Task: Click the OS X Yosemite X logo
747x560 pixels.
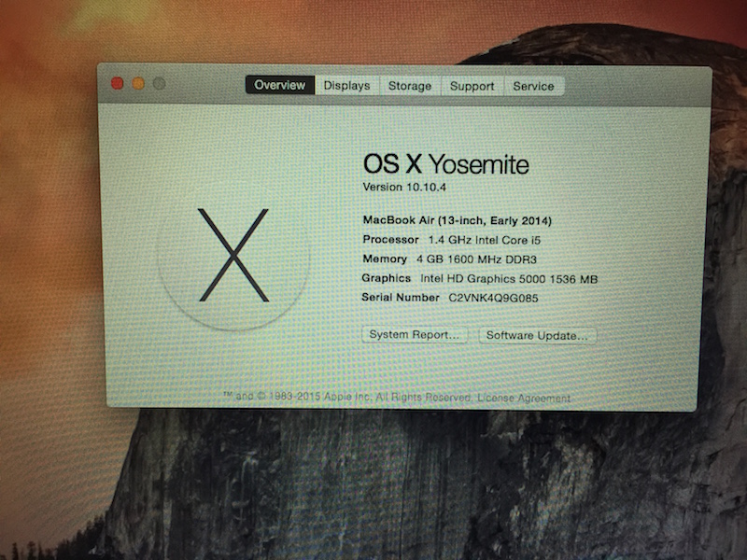Action: click(x=233, y=256)
